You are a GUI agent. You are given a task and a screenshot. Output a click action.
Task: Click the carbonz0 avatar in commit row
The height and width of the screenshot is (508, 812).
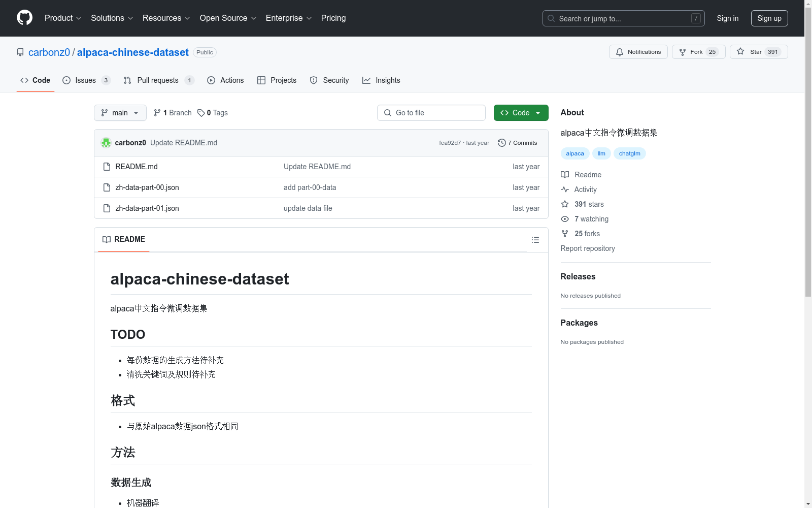(106, 143)
